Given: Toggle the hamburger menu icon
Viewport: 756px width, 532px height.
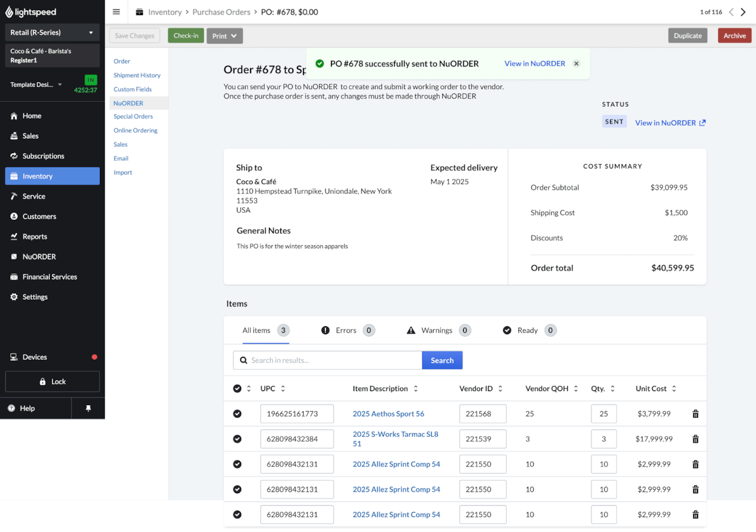Looking at the screenshot, I should coord(116,12).
